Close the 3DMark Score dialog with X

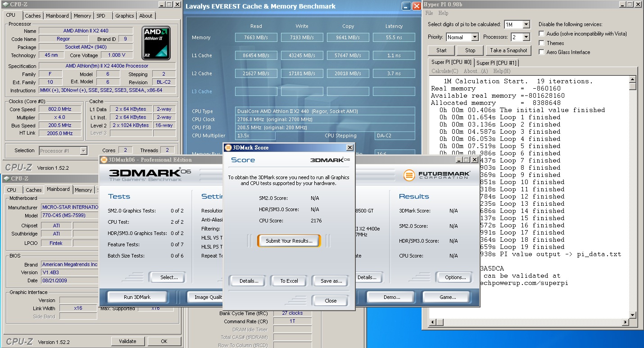[349, 148]
